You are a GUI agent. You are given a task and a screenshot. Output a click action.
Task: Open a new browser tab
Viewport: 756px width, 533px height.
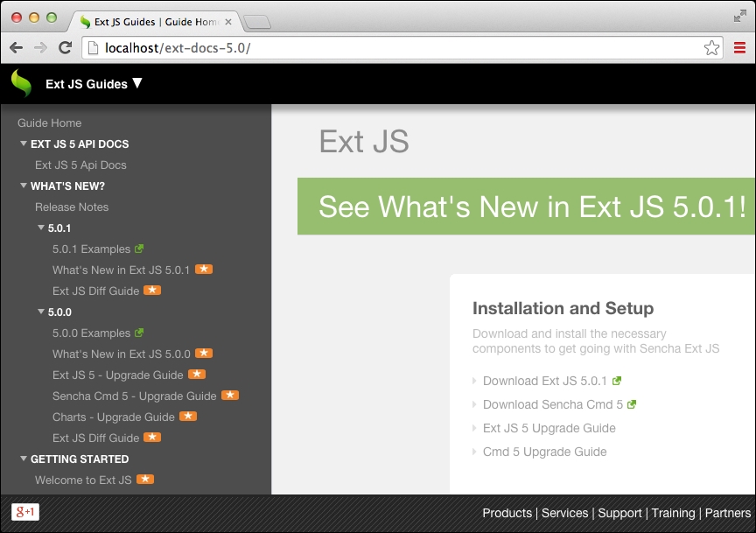tap(257, 22)
